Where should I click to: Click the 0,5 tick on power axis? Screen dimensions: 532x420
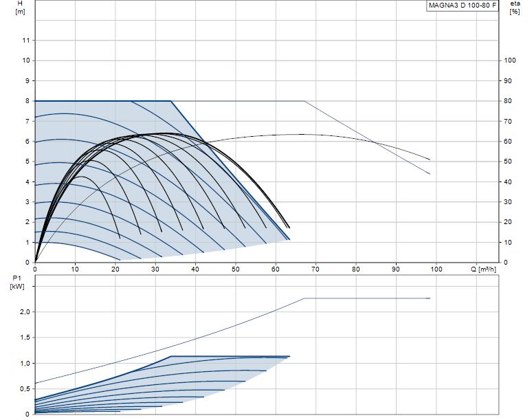24,388
